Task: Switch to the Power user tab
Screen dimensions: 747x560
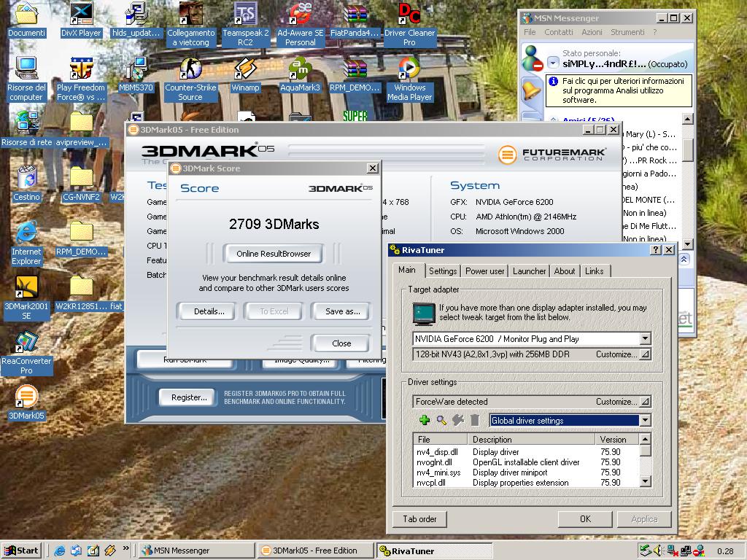Action: (x=484, y=271)
